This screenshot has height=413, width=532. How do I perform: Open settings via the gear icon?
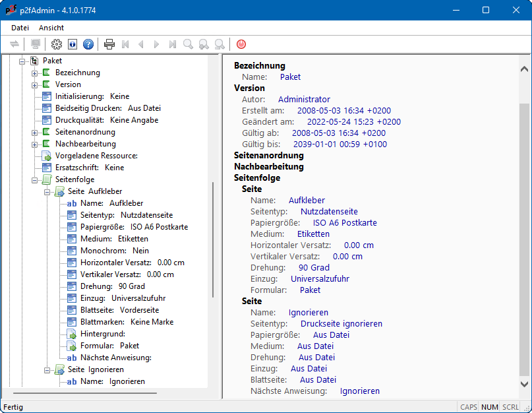point(57,44)
